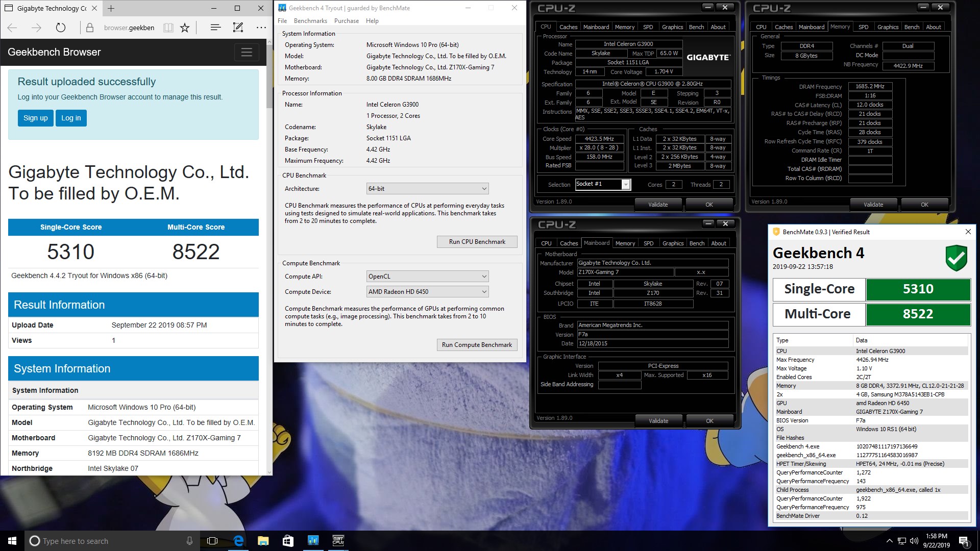
Task: Open Task View on the taskbar
Action: click(x=212, y=541)
